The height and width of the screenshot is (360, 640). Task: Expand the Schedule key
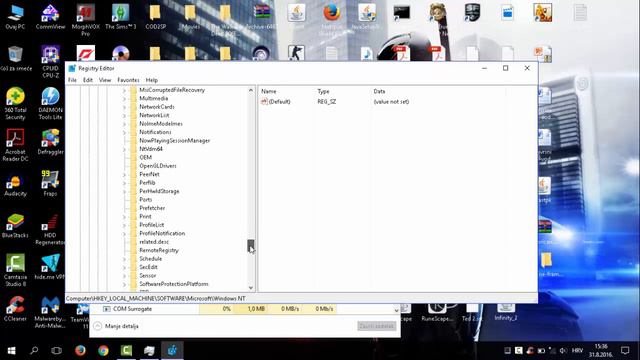pos(124,259)
